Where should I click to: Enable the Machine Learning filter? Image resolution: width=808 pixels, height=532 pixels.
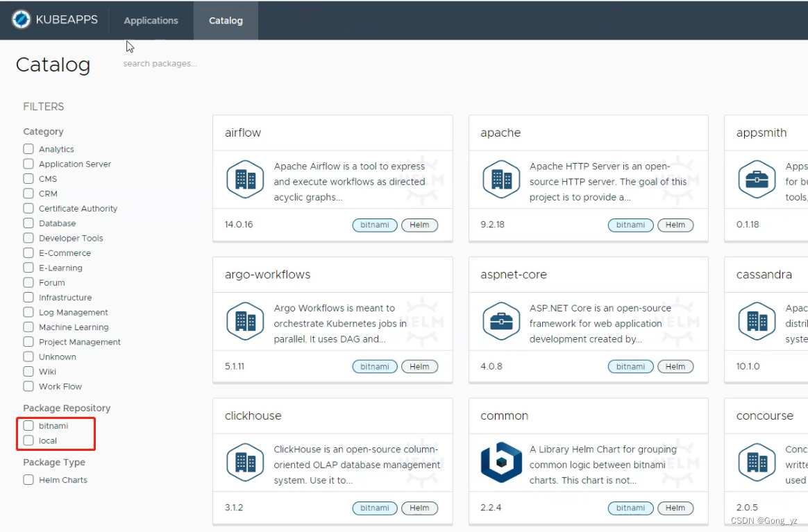tap(28, 327)
